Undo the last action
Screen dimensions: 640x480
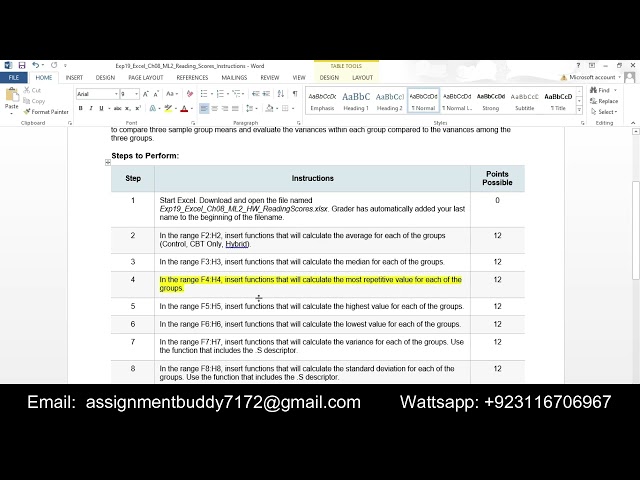(x=36, y=65)
